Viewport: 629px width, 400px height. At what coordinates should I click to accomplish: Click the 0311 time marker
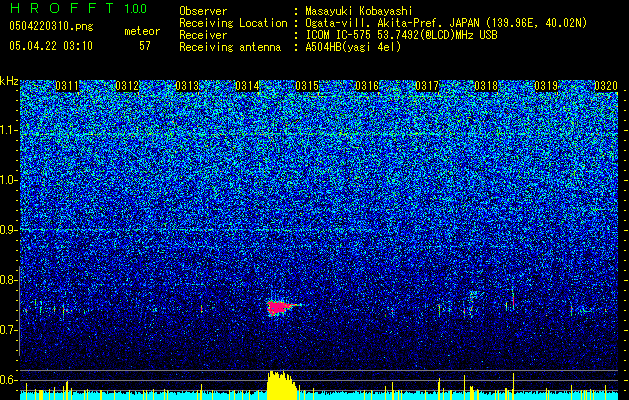pos(67,86)
